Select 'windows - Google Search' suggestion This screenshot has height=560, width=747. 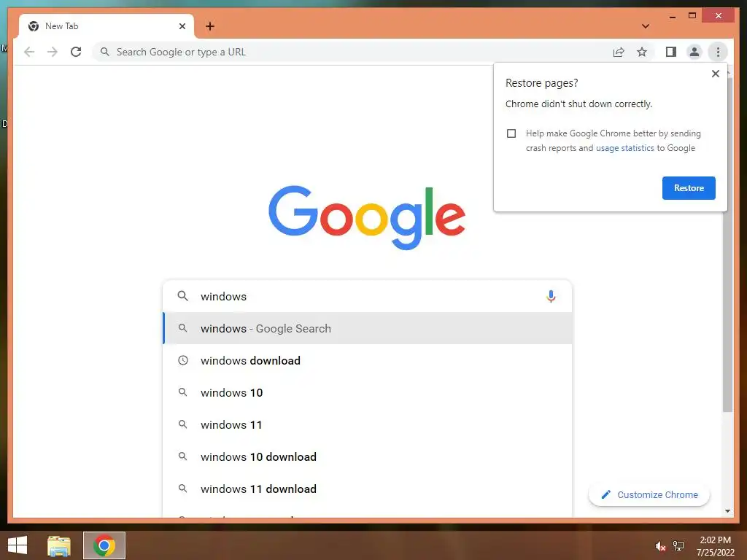[368, 329]
